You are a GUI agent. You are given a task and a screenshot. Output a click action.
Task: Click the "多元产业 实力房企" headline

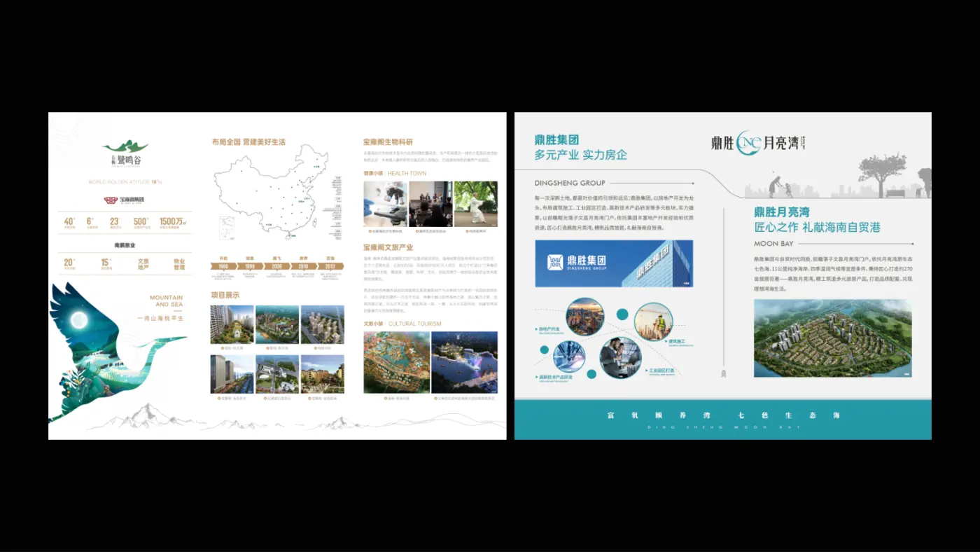point(581,155)
